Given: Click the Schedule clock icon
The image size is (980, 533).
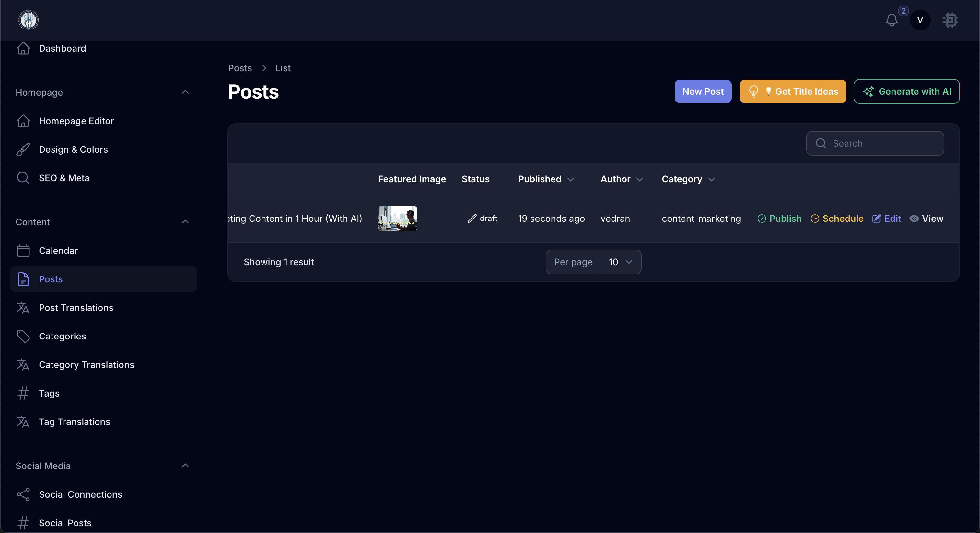Looking at the screenshot, I should pos(815,219).
